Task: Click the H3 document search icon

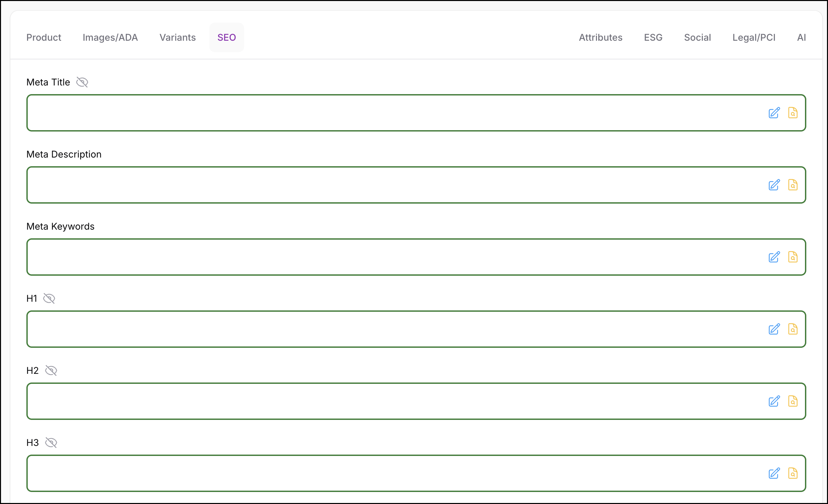Action: tap(793, 473)
